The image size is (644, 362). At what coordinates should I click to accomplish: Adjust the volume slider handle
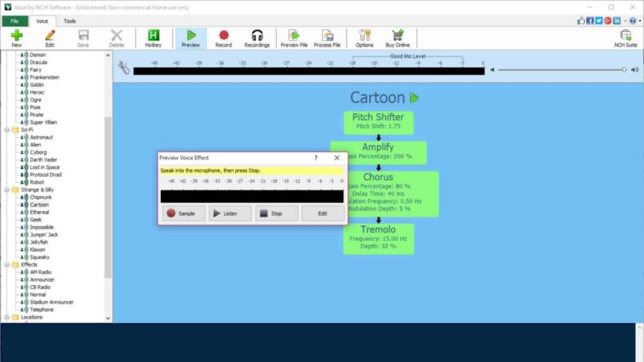click(x=624, y=70)
